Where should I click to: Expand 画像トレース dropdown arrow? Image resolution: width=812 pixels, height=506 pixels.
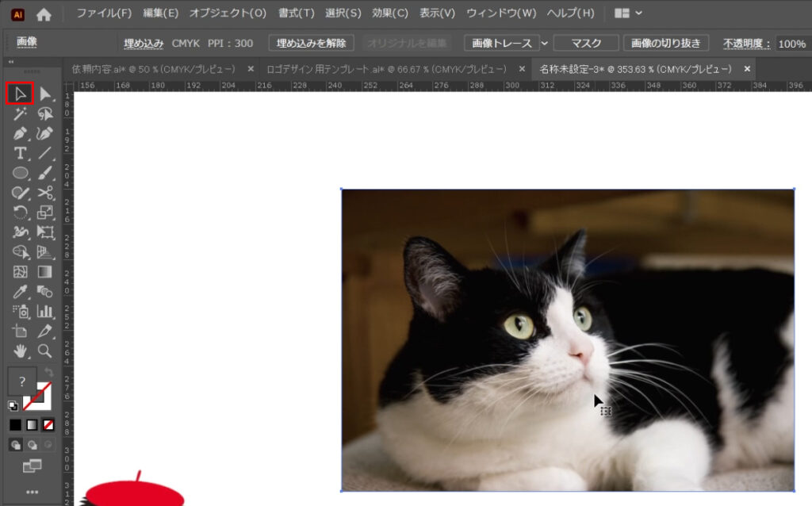[x=544, y=44]
